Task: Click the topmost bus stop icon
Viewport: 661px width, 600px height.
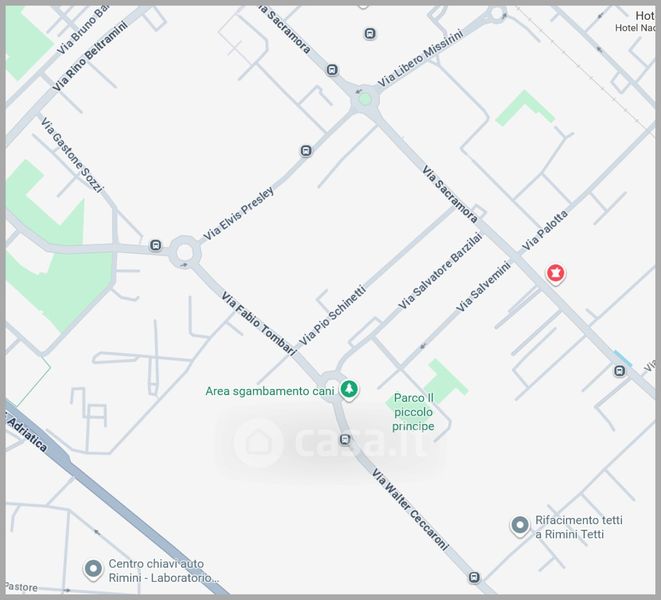Action: pos(370,33)
